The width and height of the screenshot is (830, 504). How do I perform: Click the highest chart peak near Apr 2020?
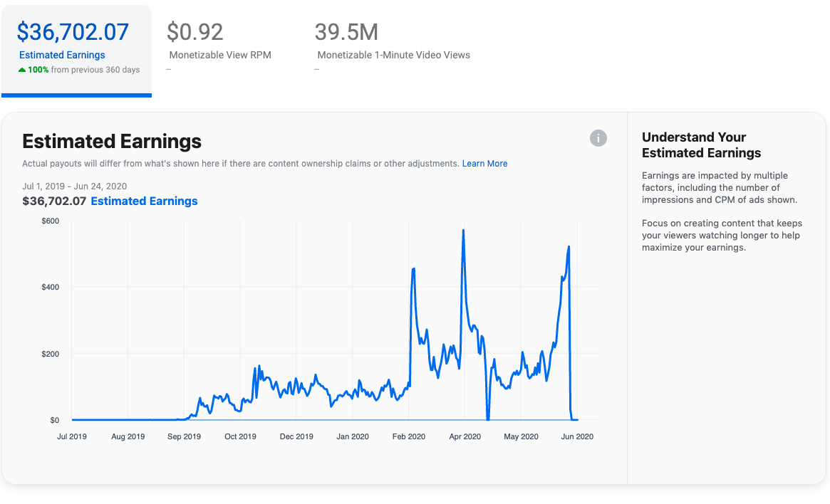464,231
